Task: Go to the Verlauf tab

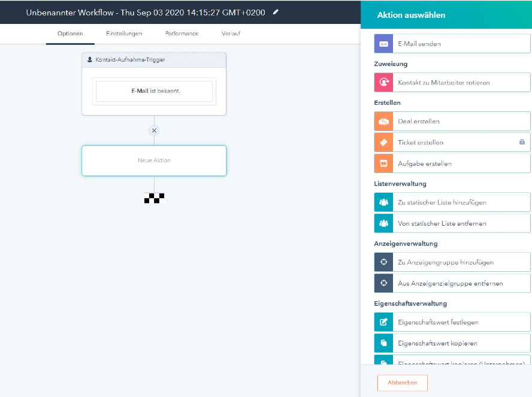Action: tap(231, 34)
